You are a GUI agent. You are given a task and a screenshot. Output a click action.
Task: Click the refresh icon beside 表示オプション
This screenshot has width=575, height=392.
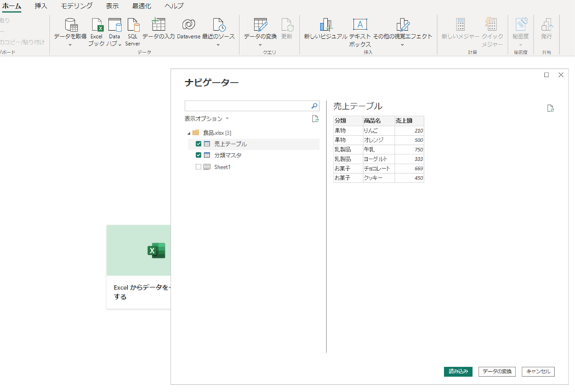315,118
